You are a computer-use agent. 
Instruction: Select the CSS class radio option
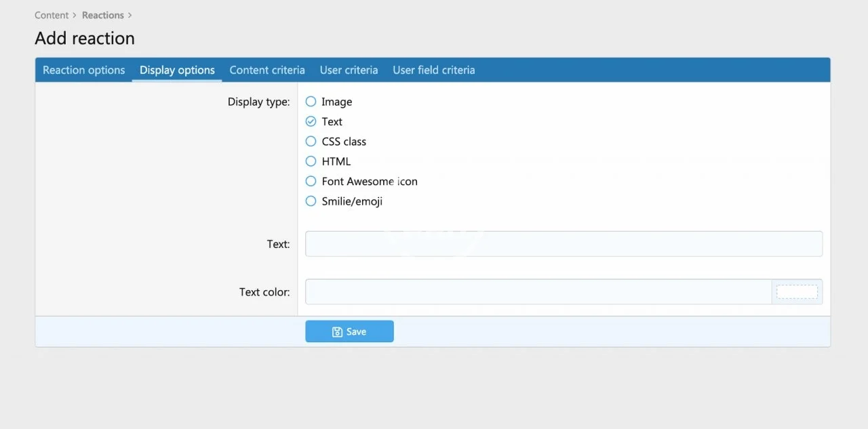311,142
